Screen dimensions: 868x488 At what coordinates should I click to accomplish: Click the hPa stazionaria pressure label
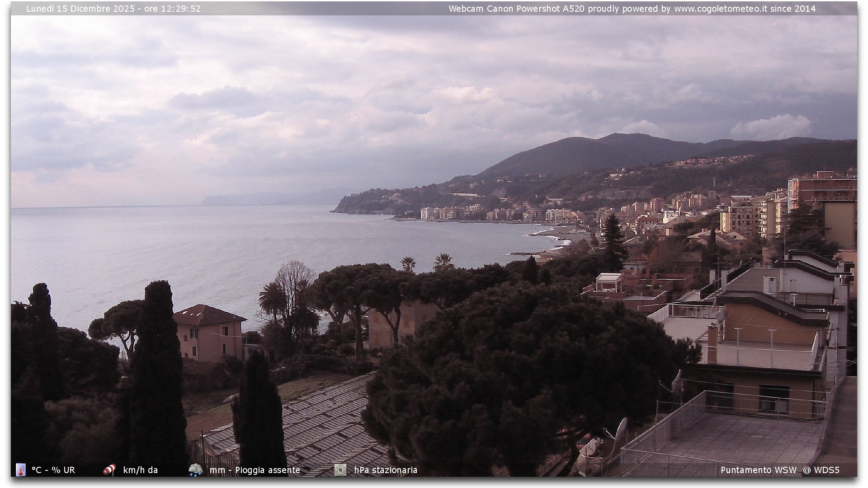point(385,470)
